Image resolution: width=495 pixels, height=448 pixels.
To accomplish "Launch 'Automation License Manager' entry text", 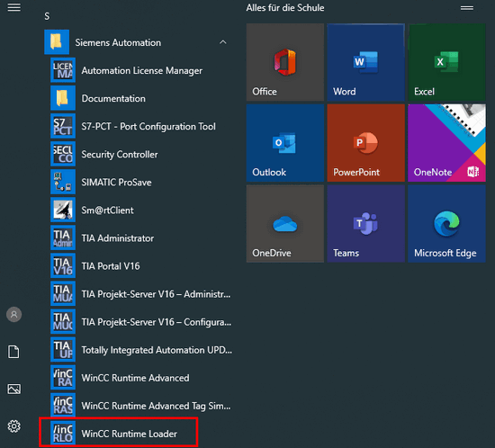I will click(141, 70).
